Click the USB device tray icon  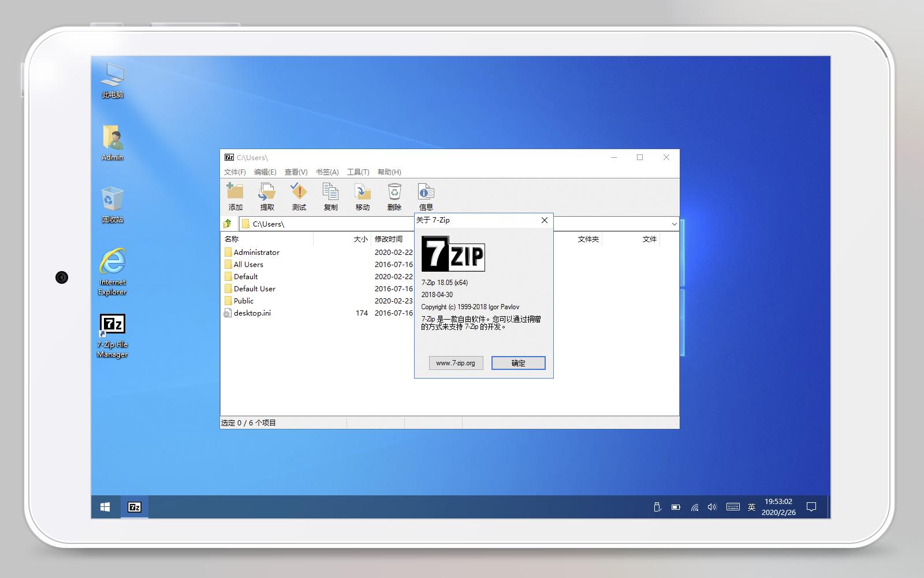(657, 507)
